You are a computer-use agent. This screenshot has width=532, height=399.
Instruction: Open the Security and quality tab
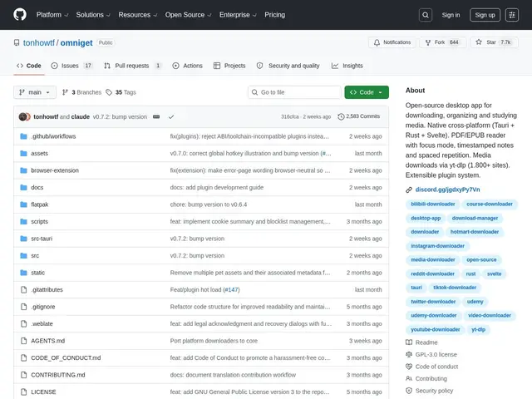tap(288, 66)
